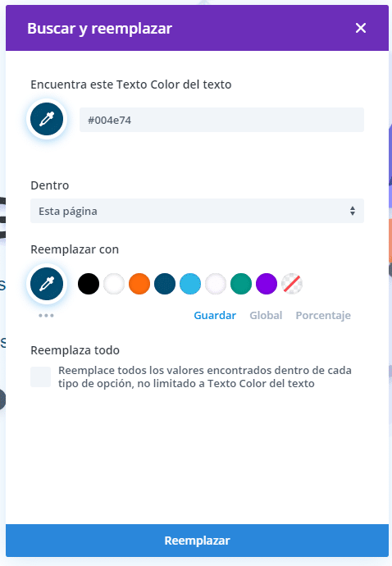Viewport: 392px width, 566px height.
Task: Open the three-dots more colors menu
Action: tap(46, 316)
